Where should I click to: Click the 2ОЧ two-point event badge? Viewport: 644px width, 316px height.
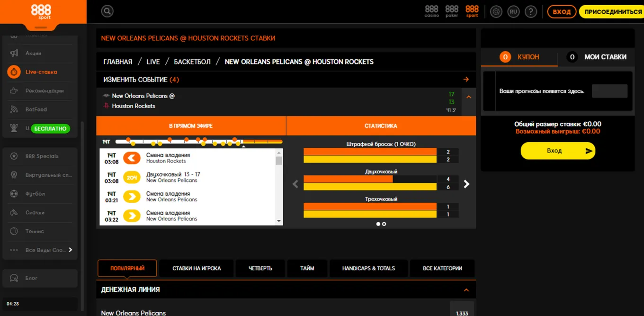pyautogui.click(x=132, y=177)
